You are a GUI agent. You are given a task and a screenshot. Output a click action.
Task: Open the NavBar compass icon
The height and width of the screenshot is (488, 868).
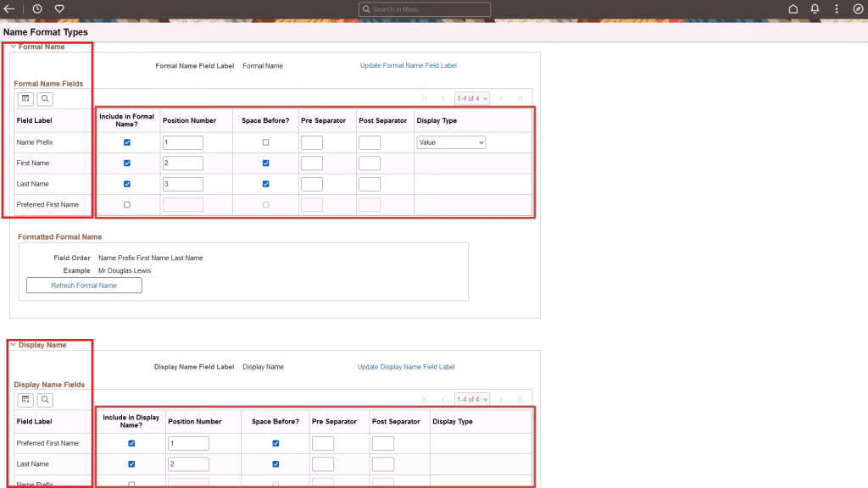pos(858,8)
